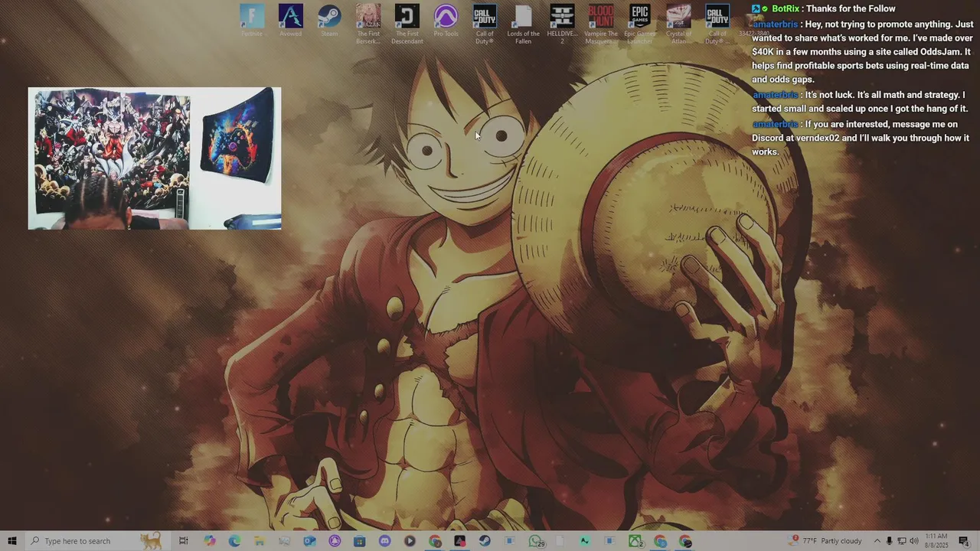The height and width of the screenshot is (551, 980).
Task: Select the HELLDIVERS 2 desktop icon
Action: pyautogui.click(x=562, y=24)
